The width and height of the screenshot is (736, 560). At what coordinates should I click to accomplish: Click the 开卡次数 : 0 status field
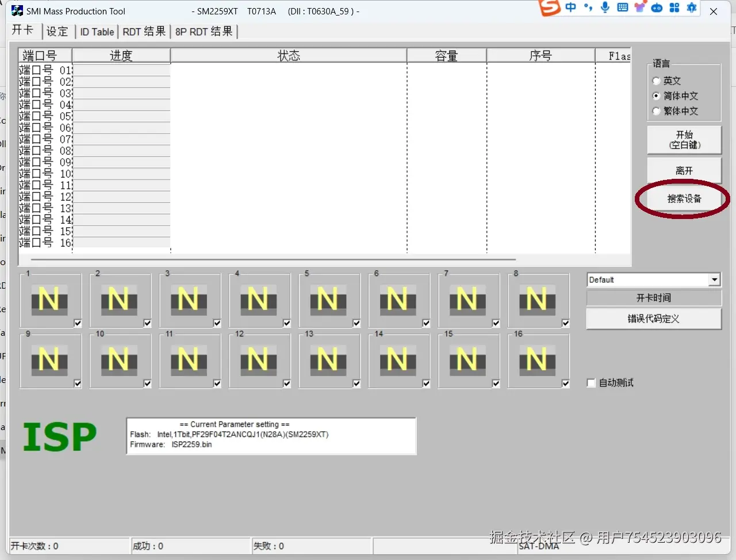coord(70,546)
